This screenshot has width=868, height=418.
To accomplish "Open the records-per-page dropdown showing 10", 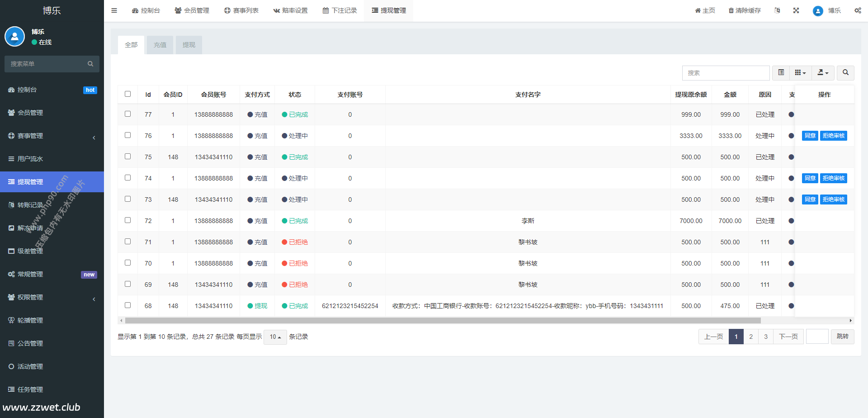I will tap(275, 337).
